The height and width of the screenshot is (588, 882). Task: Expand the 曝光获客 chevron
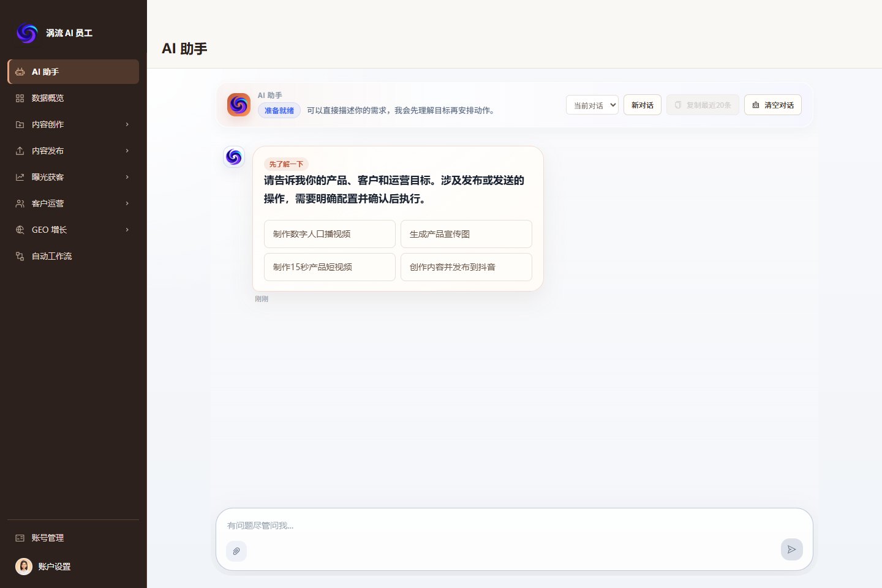pos(127,177)
